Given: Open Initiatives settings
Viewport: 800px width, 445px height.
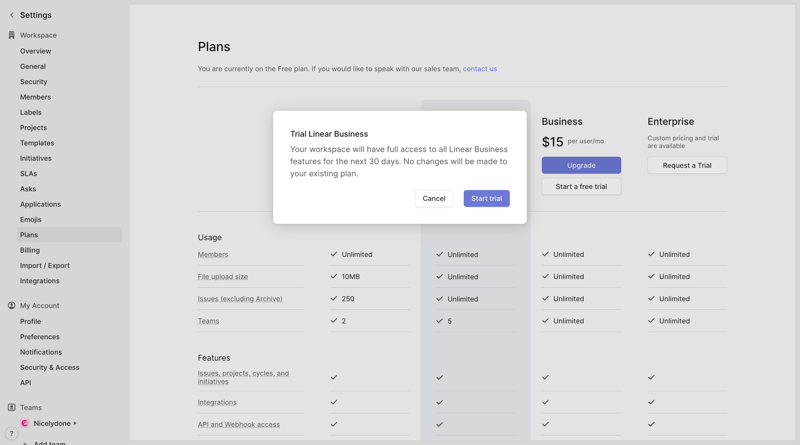Looking at the screenshot, I should pyautogui.click(x=36, y=158).
